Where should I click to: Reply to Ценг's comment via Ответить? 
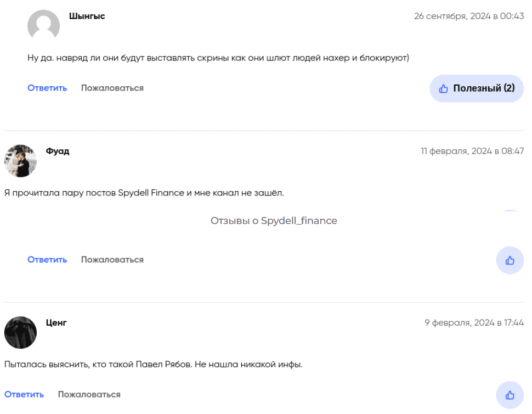24,394
